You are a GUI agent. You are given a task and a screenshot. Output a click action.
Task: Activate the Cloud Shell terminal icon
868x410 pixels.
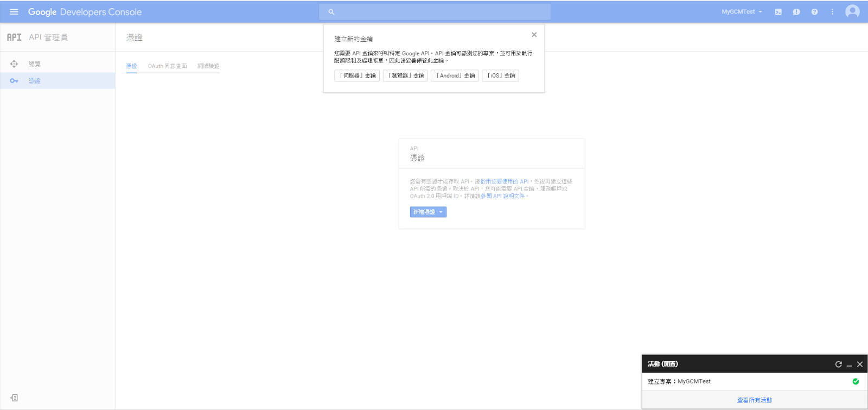[x=778, y=12]
